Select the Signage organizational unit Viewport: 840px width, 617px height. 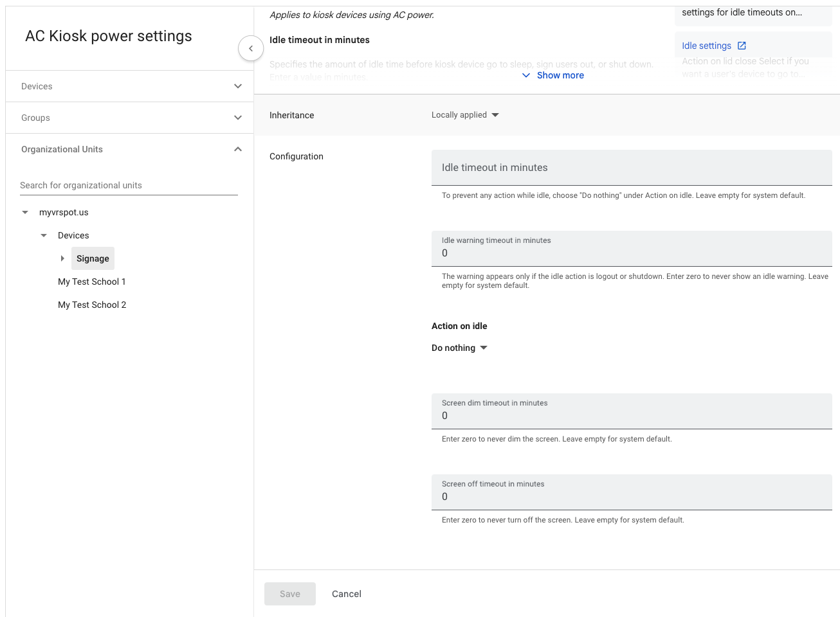point(93,258)
